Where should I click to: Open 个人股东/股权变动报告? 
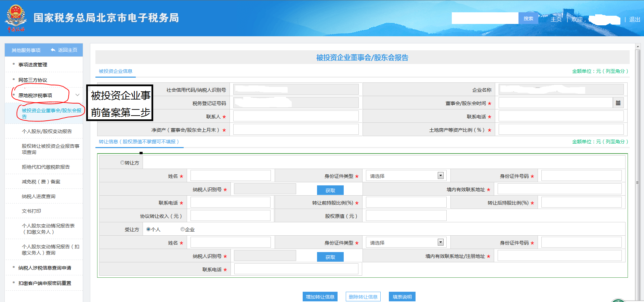click(x=47, y=131)
